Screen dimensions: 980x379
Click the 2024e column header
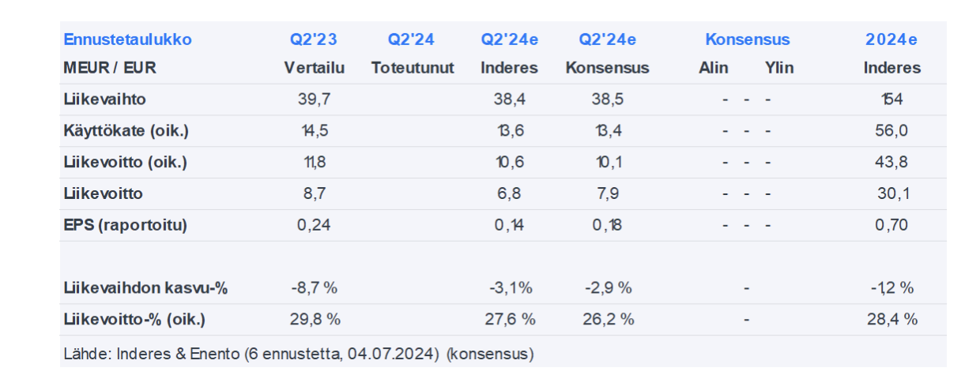[891, 39]
